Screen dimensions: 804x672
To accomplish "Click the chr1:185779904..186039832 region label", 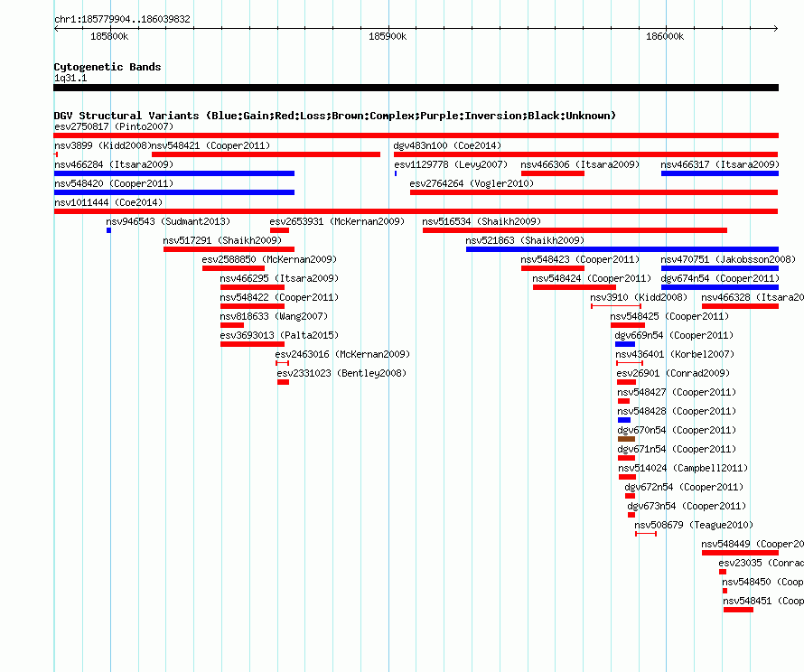I will [x=122, y=19].
